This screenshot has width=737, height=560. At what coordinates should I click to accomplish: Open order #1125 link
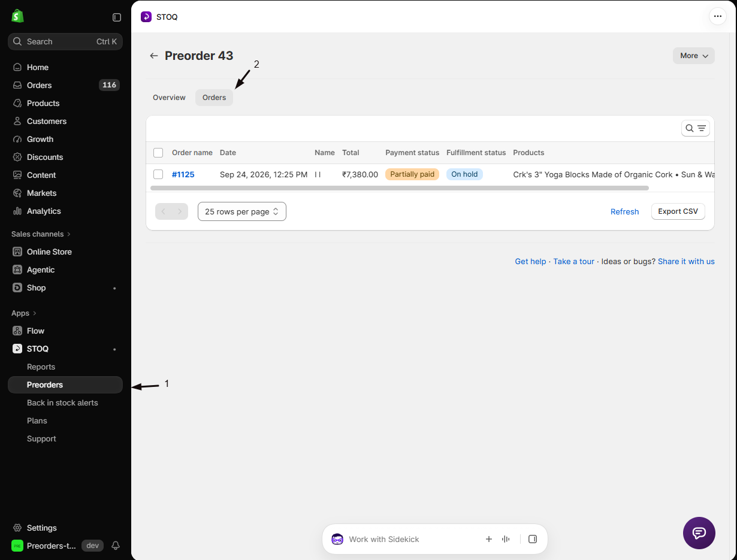tap(183, 174)
